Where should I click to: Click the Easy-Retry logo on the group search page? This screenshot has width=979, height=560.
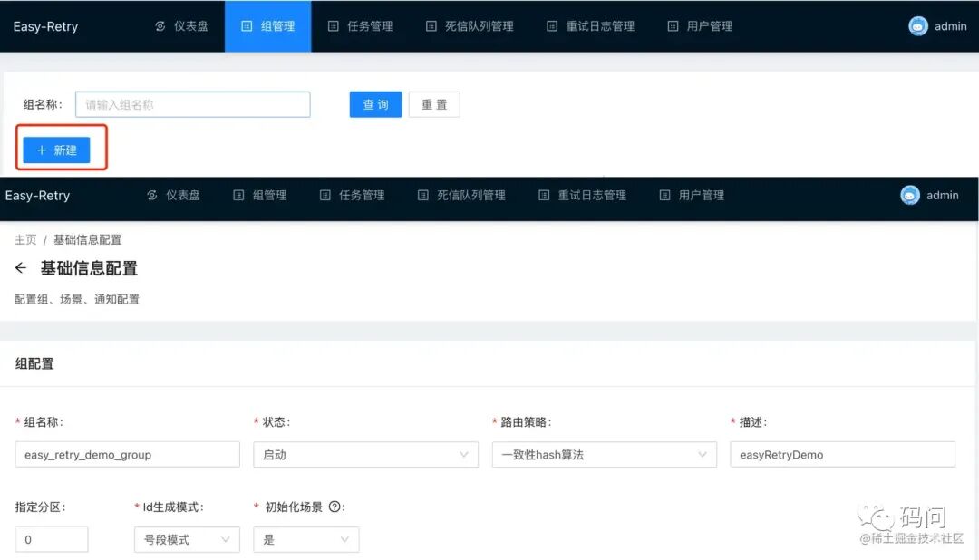point(45,26)
